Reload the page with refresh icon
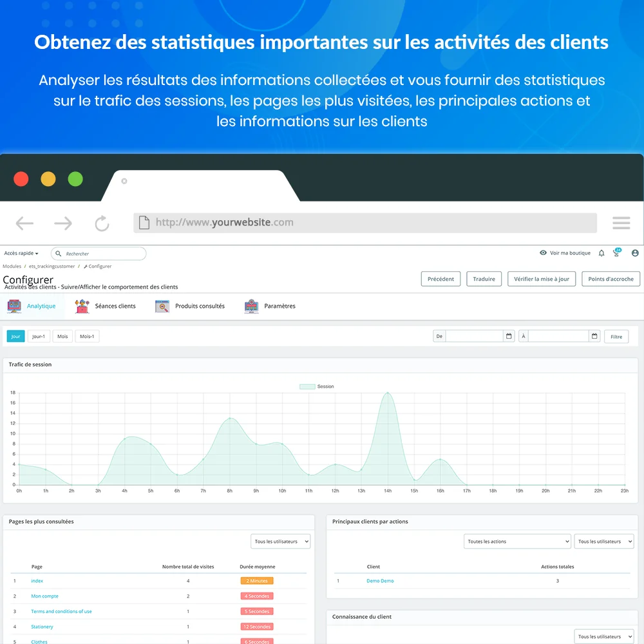This screenshot has width=644, height=644. tap(102, 223)
